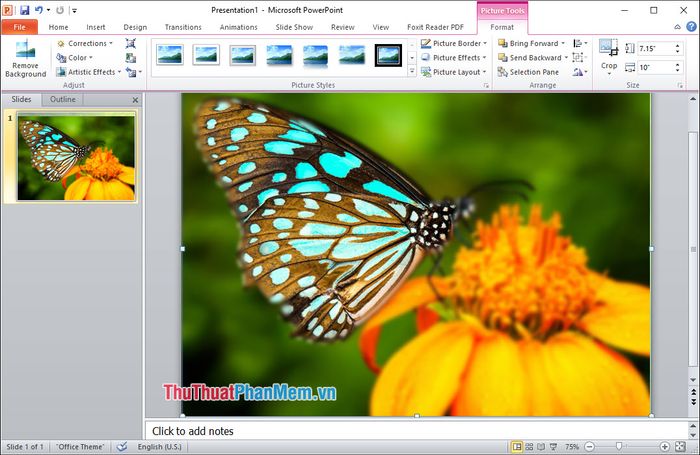Screen dimensions: 700x455
Task: Open the Rotate objects icon menu
Action: [x=580, y=72]
